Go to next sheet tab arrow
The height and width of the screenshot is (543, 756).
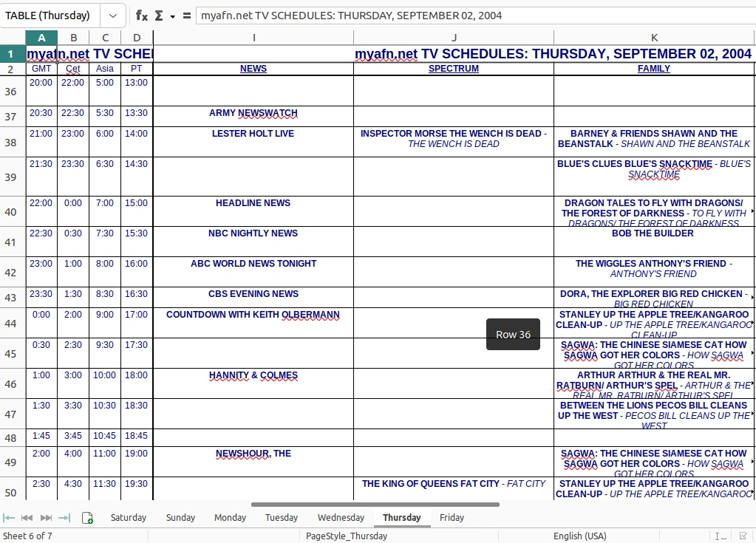point(46,517)
